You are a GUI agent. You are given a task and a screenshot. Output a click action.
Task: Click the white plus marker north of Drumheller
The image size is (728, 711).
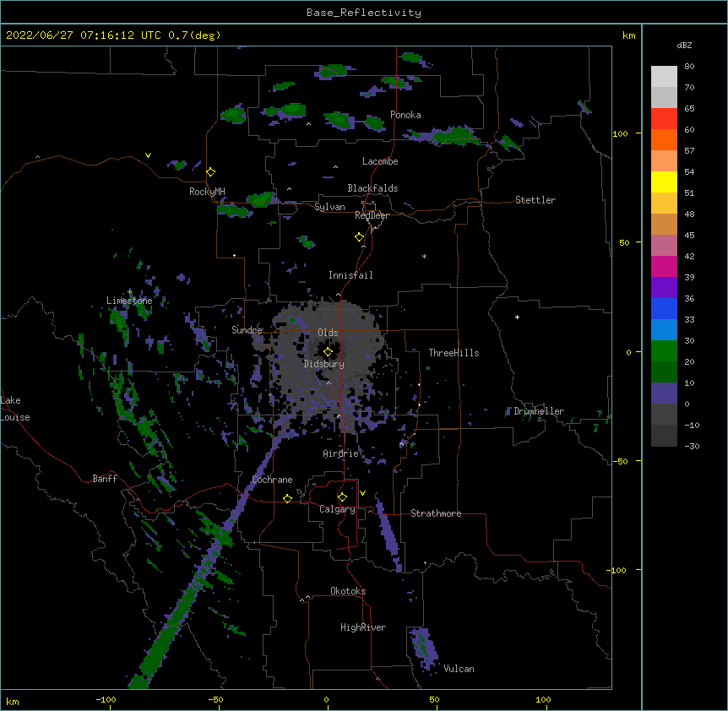point(517,317)
